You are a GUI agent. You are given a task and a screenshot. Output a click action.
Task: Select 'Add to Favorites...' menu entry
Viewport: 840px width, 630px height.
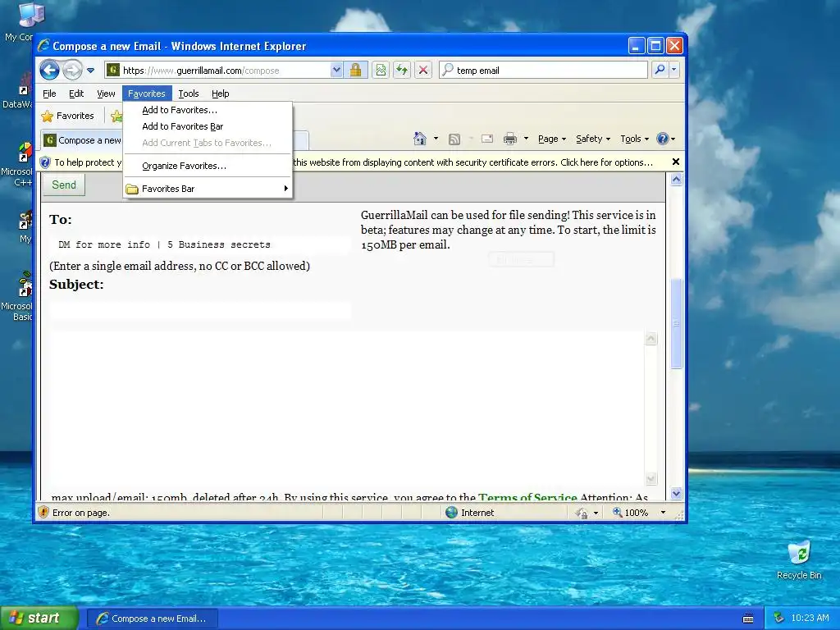coord(208,110)
